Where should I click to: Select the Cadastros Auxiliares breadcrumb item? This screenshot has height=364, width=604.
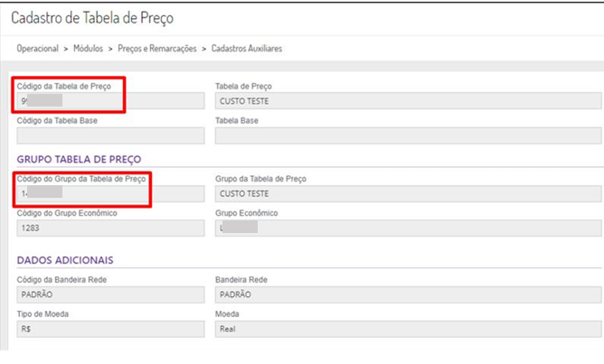(247, 49)
